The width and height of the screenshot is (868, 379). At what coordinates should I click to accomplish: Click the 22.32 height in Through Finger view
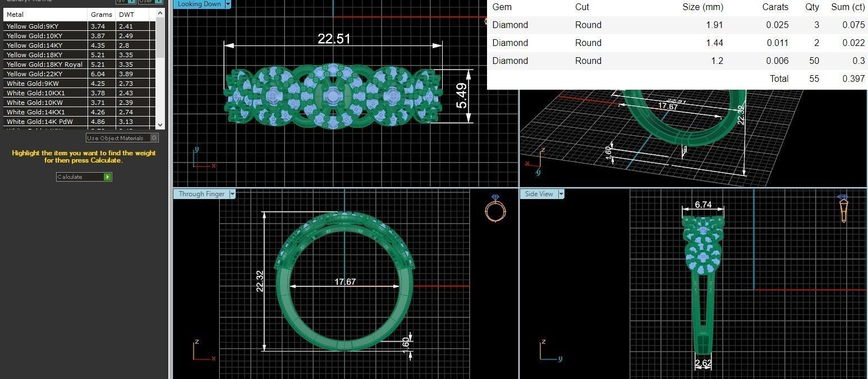click(x=260, y=281)
